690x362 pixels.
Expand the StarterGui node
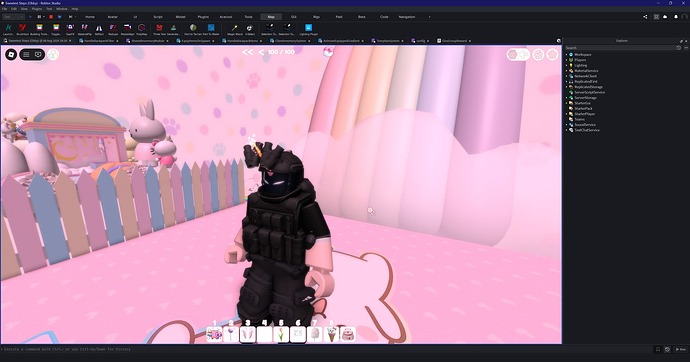(x=567, y=103)
